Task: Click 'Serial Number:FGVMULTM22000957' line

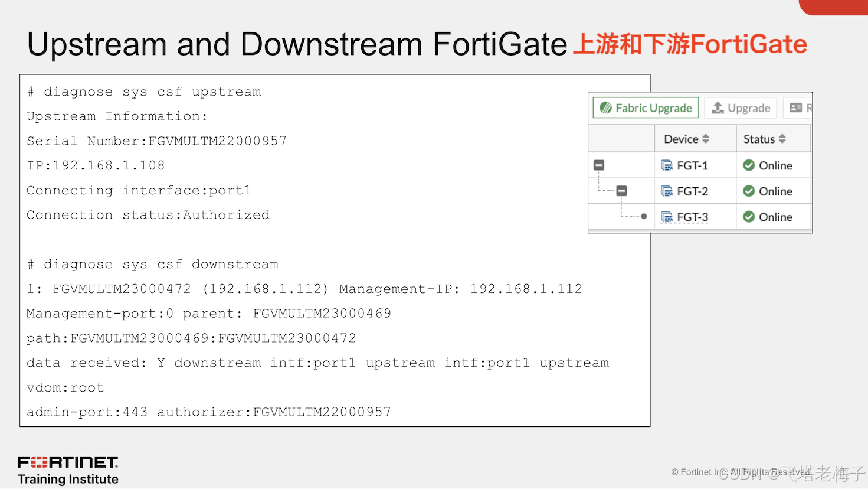Action: [x=156, y=141]
